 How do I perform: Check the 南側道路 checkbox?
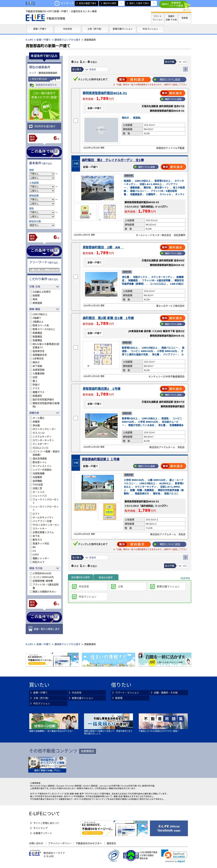tap(31, 303)
